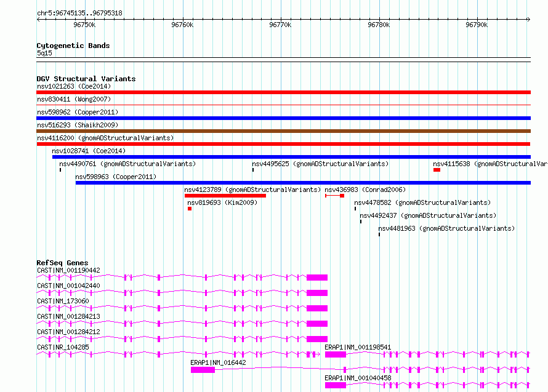This screenshot has height=392, width=548.
Task: Click the 96780k ruler tick label
Action: pos(379,25)
